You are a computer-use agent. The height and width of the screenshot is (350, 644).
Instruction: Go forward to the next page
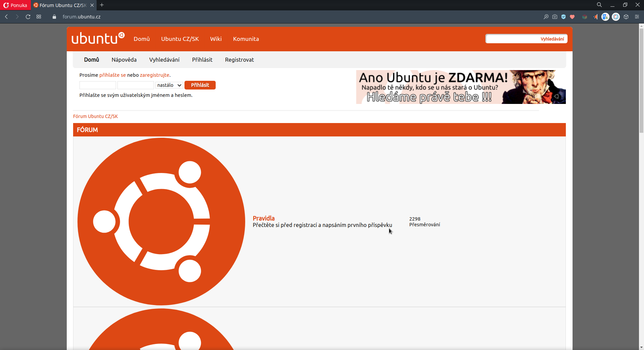tap(17, 17)
